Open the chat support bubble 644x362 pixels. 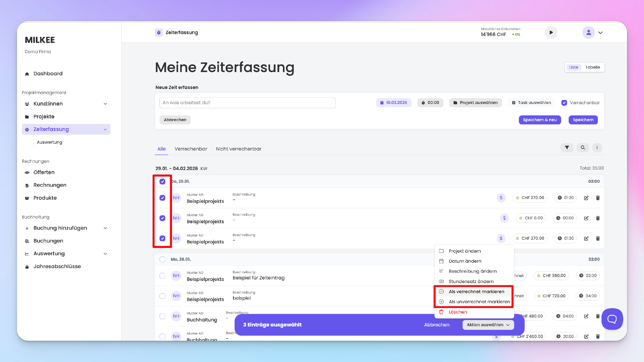[x=612, y=319]
